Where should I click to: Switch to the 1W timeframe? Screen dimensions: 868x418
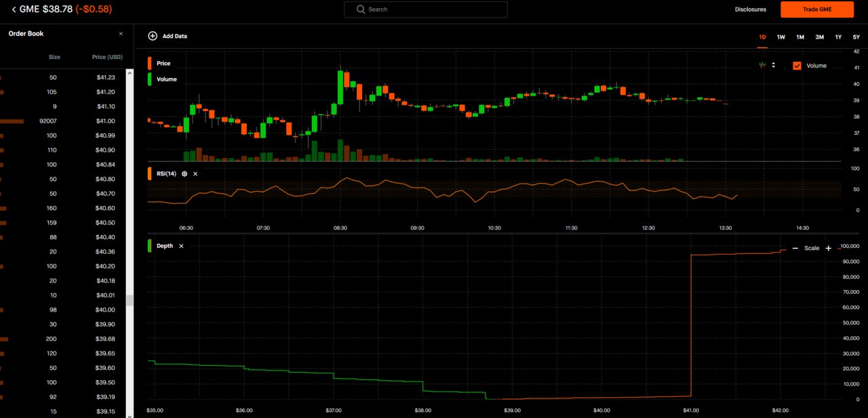781,37
